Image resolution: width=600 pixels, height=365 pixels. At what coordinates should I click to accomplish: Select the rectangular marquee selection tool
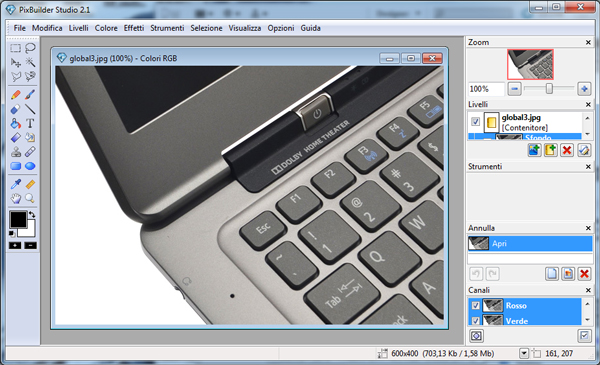pos(15,48)
